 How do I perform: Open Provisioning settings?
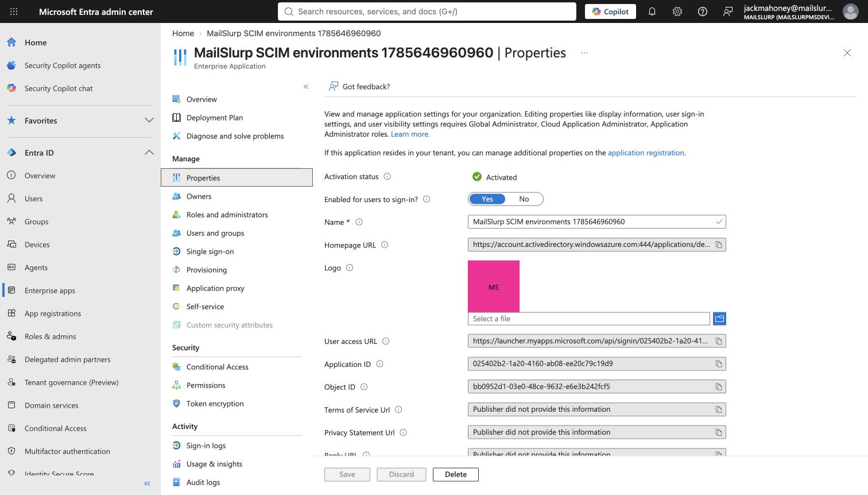207,270
